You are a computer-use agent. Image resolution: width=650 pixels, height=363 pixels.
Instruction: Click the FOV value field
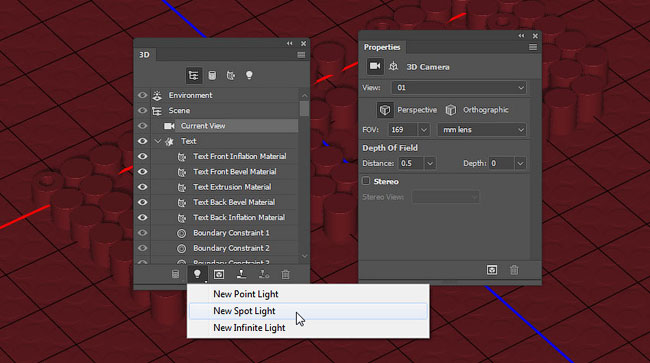click(x=403, y=130)
